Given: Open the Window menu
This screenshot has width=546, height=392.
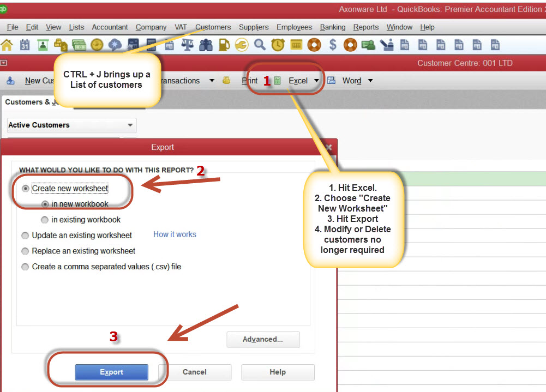Looking at the screenshot, I should click(x=399, y=27).
